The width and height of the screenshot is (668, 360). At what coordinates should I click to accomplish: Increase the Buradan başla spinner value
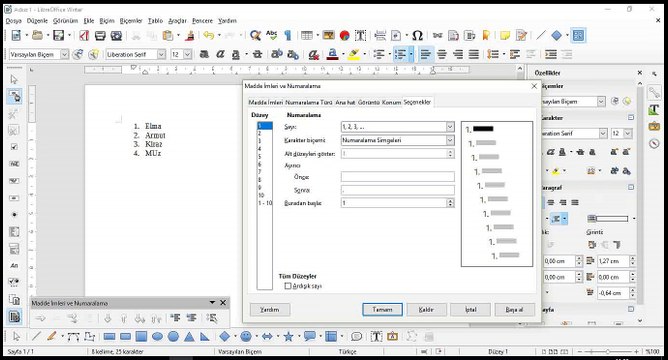pos(450,201)
